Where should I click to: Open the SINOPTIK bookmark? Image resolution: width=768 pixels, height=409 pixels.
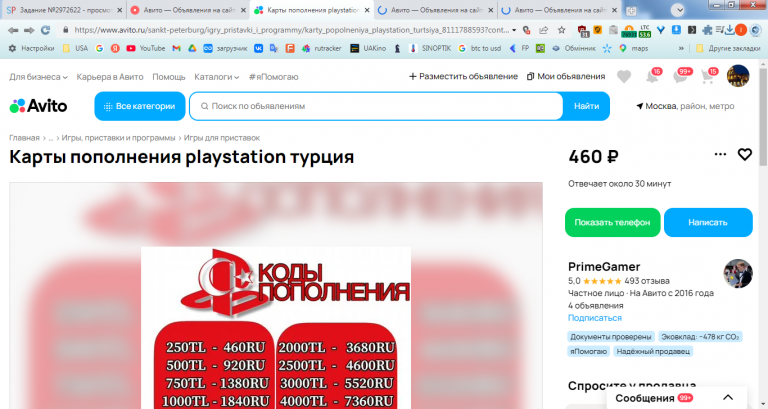[430, 48]
